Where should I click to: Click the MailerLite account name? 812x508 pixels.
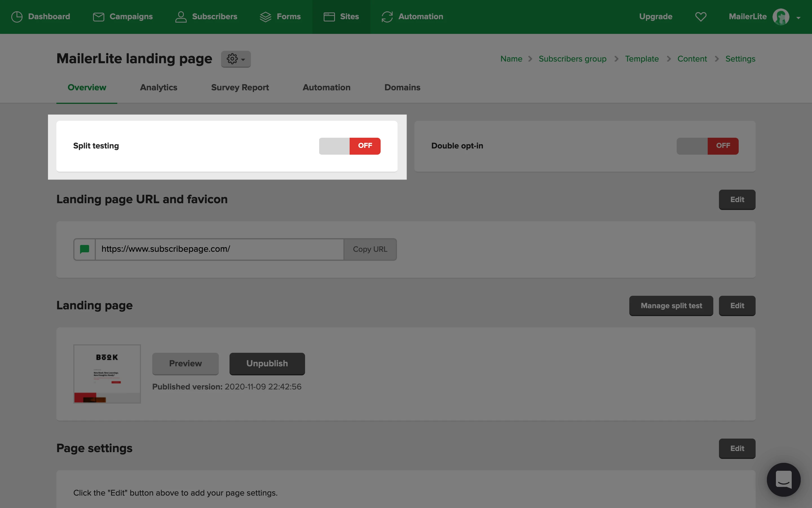(x=748, y=16)
